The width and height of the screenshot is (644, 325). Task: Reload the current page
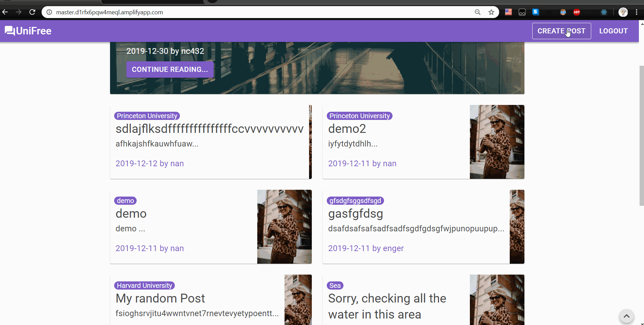click(32, 12)
